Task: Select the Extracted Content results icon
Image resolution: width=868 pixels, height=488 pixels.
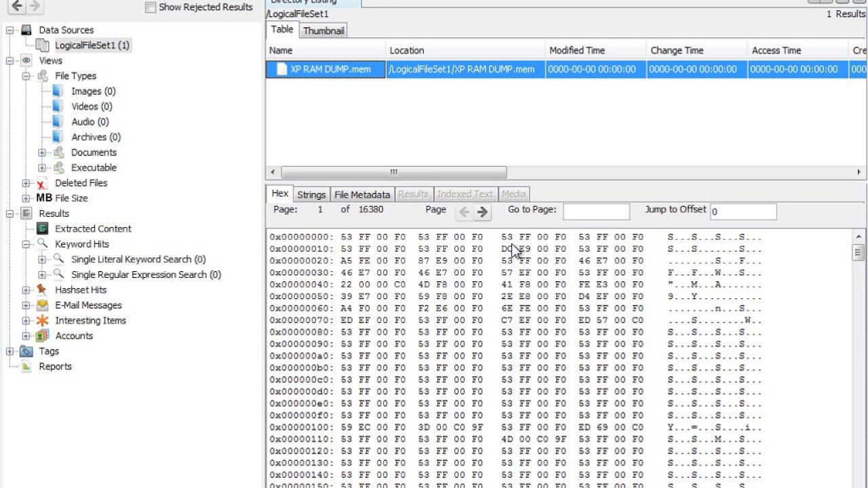Action: tap(42, 228)
